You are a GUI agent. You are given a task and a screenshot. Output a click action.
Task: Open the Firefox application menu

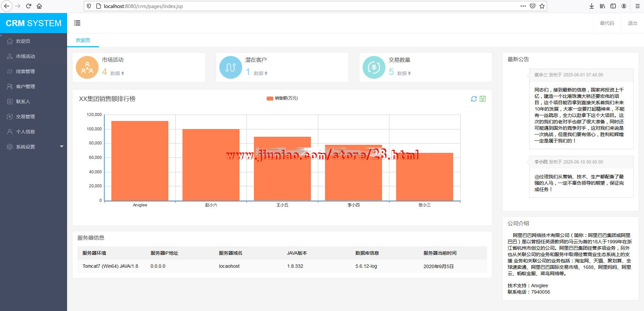[x=637, y=6]
